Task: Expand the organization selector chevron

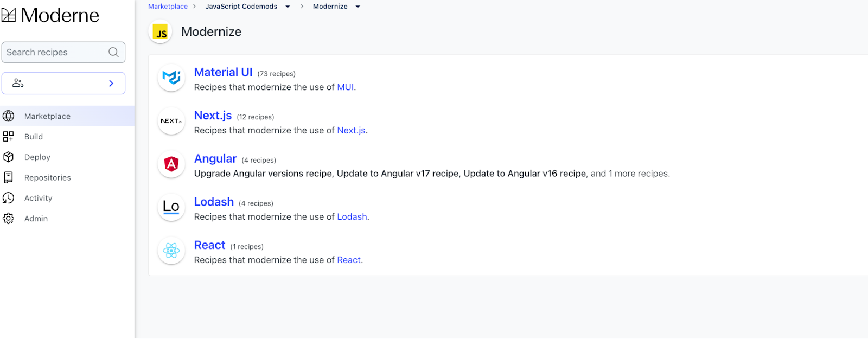Action: [111, 83]
